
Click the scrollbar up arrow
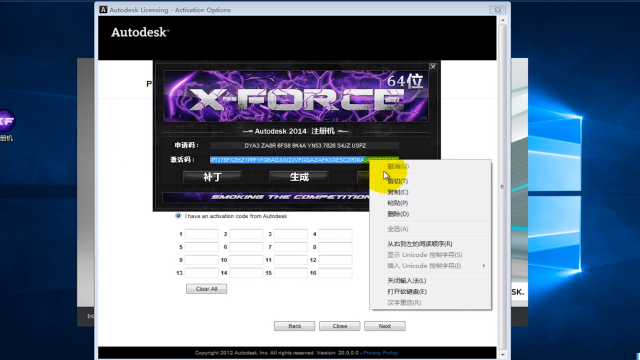502,20
